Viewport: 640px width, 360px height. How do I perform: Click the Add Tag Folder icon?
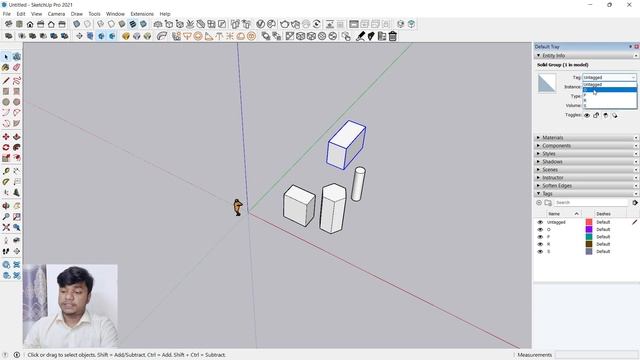(x=548, y=202)
